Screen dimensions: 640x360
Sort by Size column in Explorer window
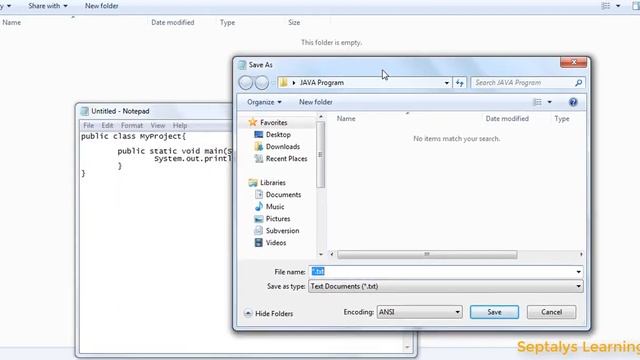tap(294, 22)
